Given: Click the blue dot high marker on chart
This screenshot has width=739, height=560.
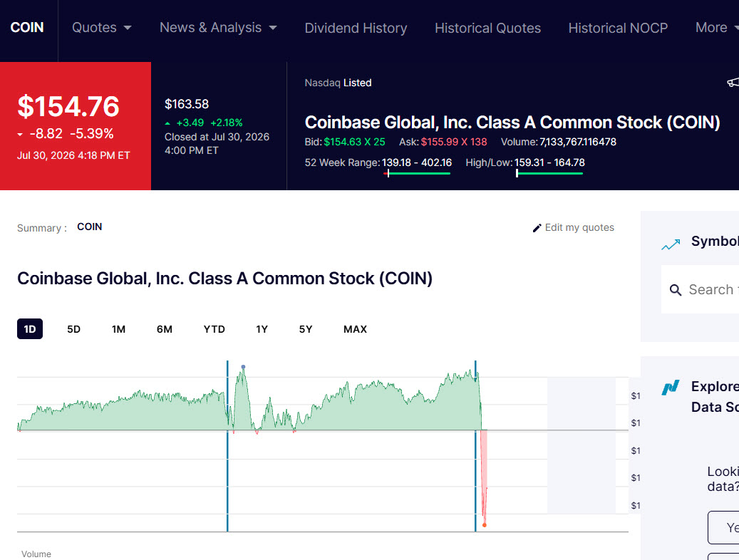Looking at the screenshot, I should click(x=243, y=367).
